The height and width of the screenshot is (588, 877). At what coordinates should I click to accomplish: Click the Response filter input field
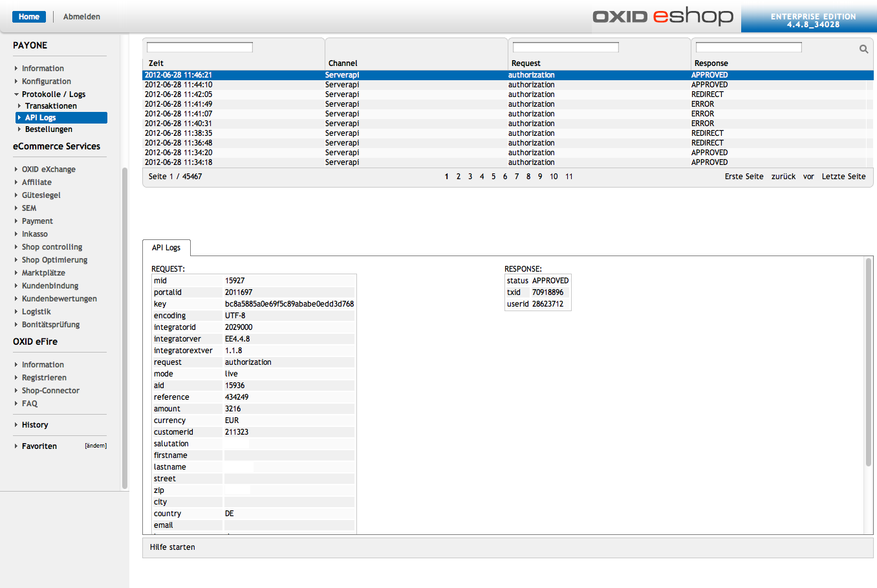click(748, 47)
